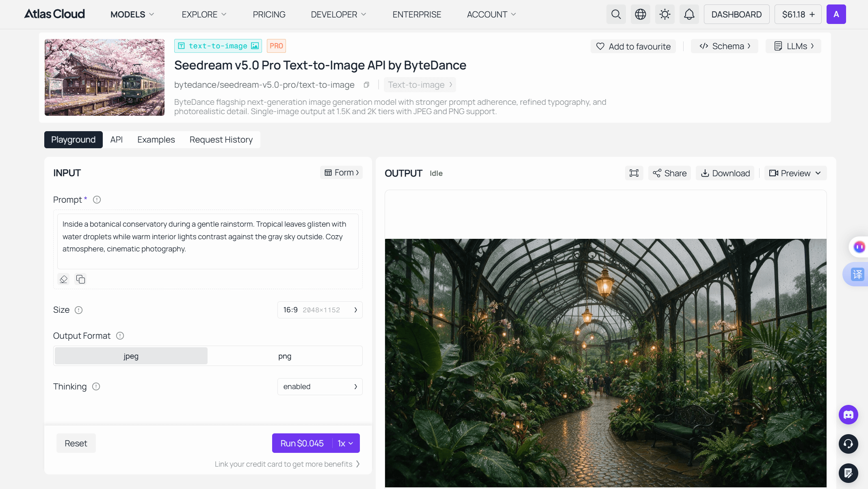Open the Request History tab
The image size is (868, 489).
[x=221, y=140]
